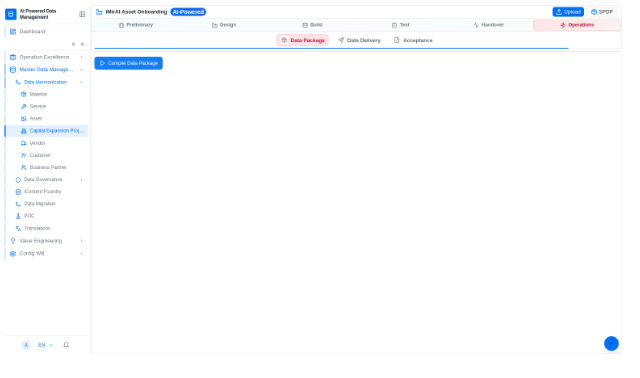
Task: Click the Compile Data Package button
Action: point(129,63)
